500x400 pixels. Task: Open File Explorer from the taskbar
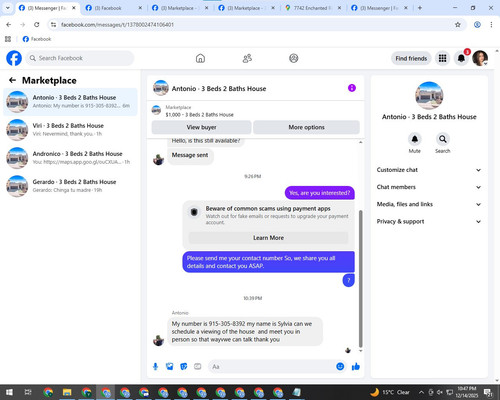[x=67, y=392]
